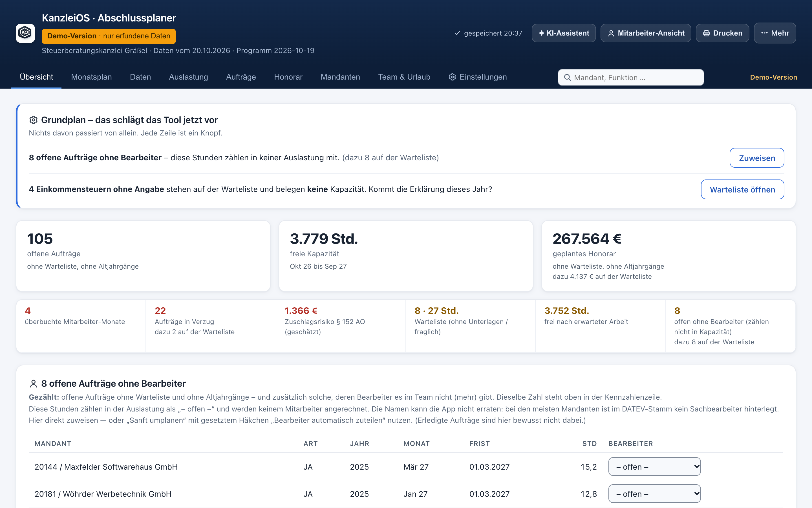
Task: Click the 3.779 Std. freie Kapazität card
Action: tap(406, 256)
